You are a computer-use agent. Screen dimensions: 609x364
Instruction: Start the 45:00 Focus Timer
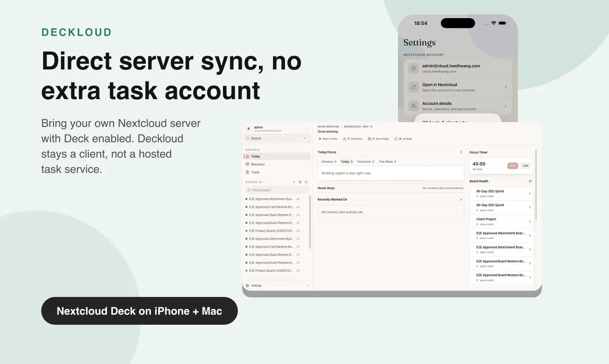click(513, 166)
